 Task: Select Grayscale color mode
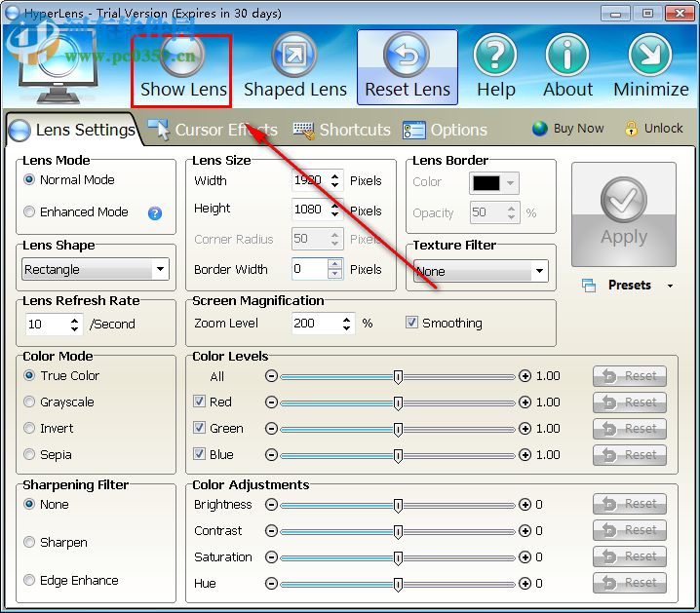tap(29, 402)
